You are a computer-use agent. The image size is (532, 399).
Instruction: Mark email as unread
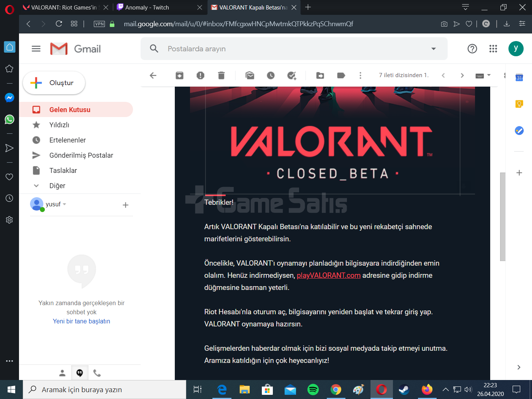tap(250, 75)
